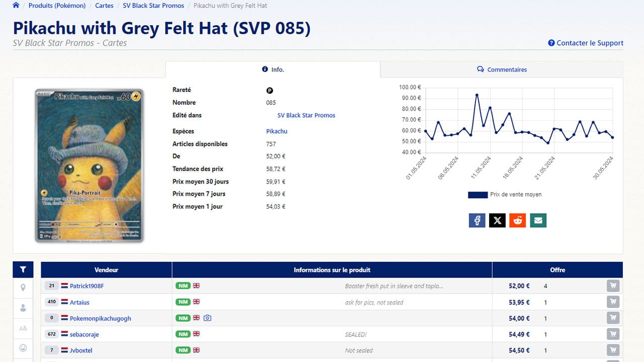
Task: Click 'Booster fresh put in sleeve' comment
Action: [394, 286]
